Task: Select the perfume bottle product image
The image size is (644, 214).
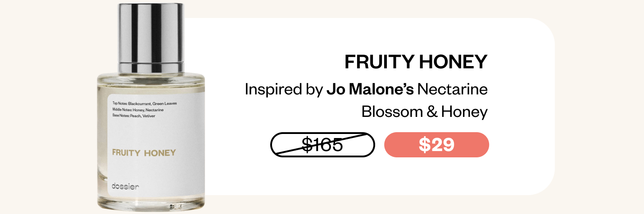Action: 151,107
